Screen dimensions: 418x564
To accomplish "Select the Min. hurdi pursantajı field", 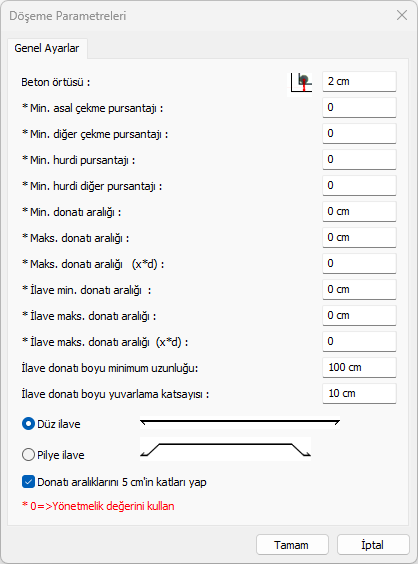I will pos(359,159).
